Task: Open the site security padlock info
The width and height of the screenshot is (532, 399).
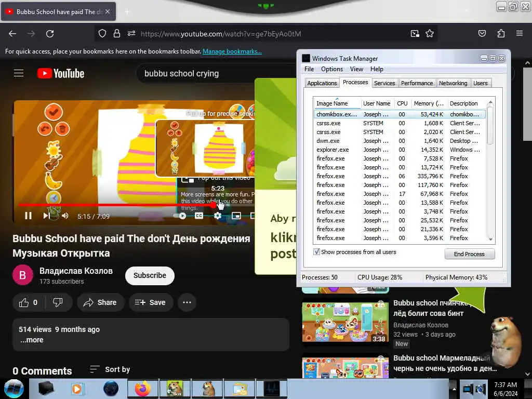Action: pyautogui.click(x=117, y=33)
